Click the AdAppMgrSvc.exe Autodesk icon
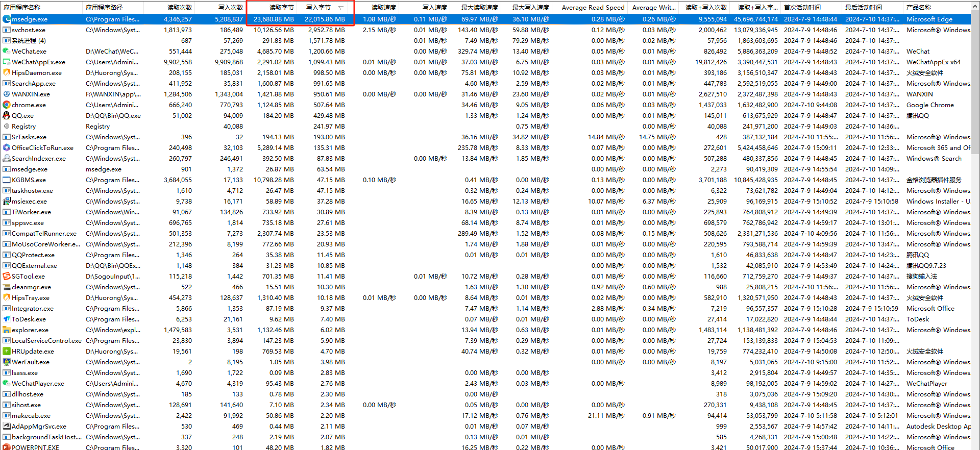 (x=7, y=426)
